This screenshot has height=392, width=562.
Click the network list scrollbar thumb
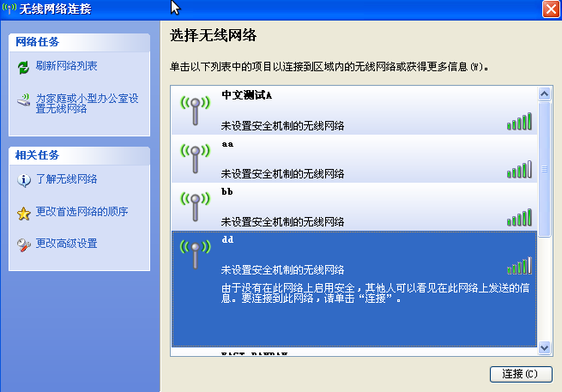point(545,169)
